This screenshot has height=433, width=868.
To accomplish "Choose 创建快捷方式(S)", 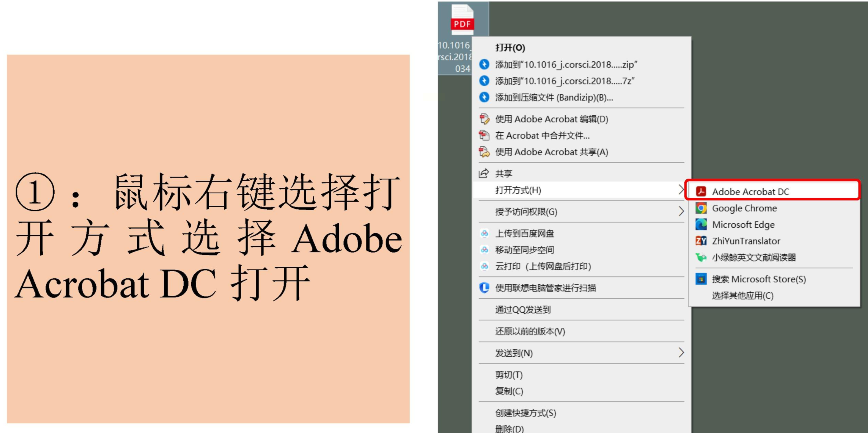I will [x=582, y=413].
